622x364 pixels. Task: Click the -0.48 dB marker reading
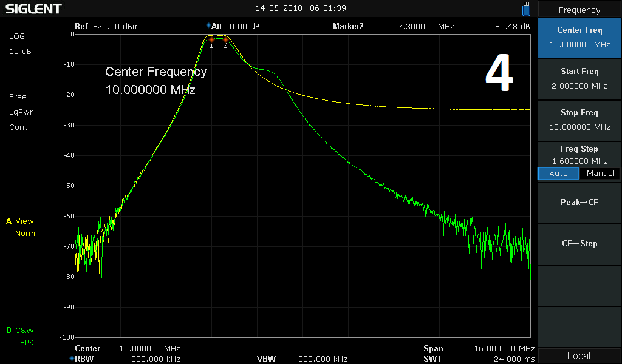tap(513, 27)
